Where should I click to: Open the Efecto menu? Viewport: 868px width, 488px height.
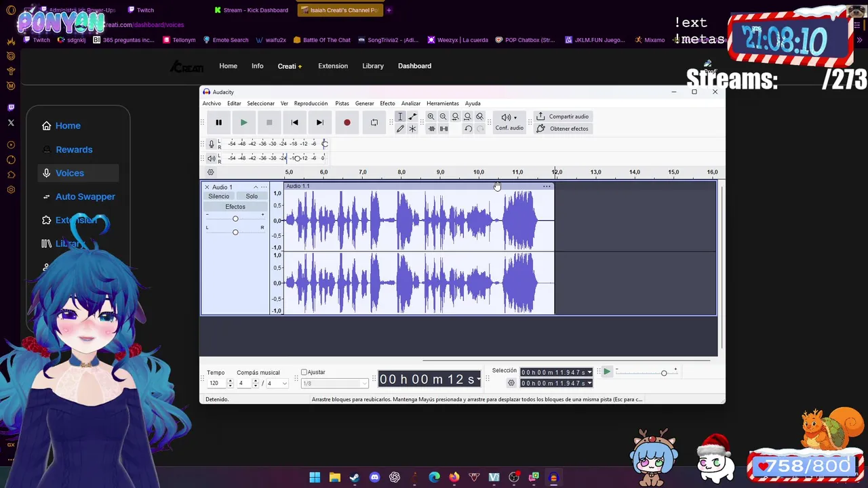coord(387,104)
